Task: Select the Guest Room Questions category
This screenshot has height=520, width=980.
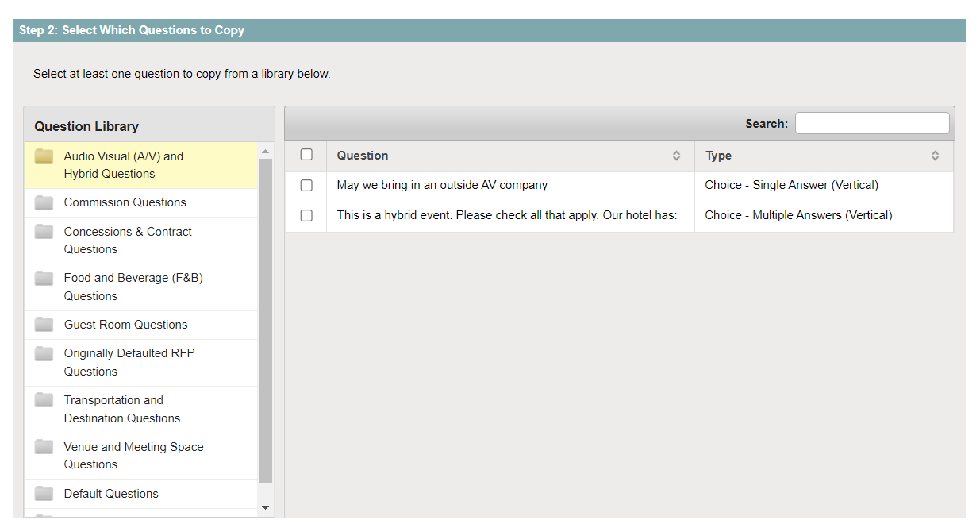Action: [125, 325]
